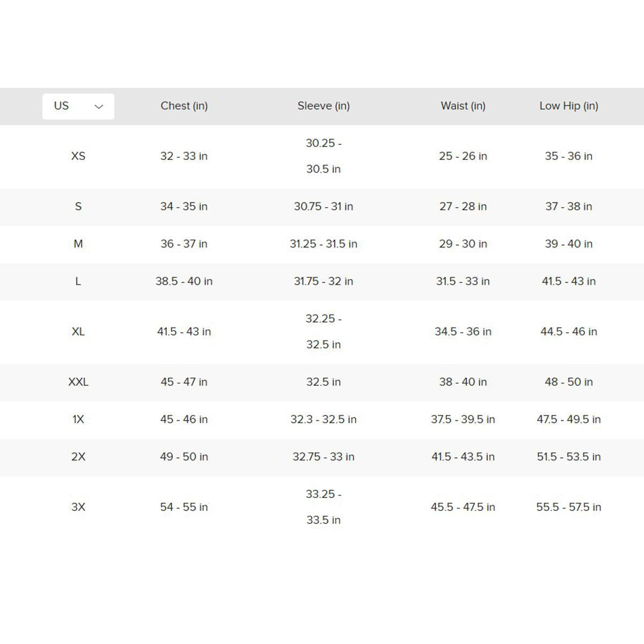644x644 pixels.
Task: Click the chevron arrow beside US
Action: [x=99, y=107]
